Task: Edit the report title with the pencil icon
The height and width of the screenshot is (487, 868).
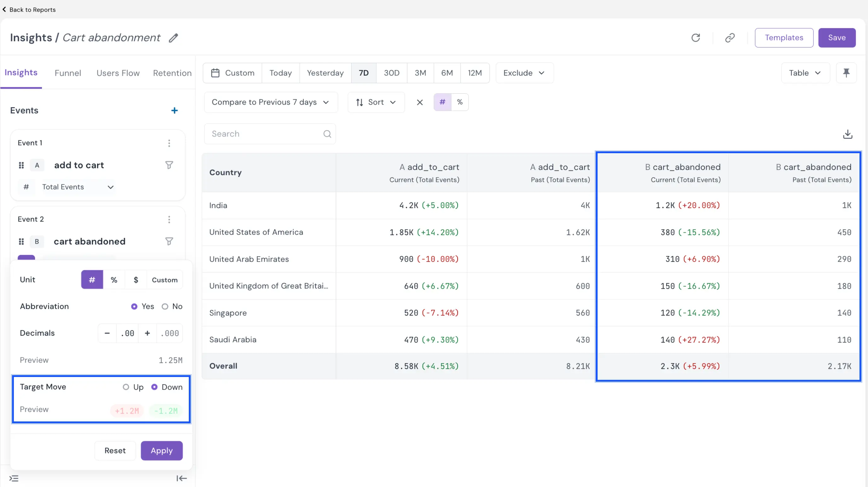Action: tap(174, 38)
